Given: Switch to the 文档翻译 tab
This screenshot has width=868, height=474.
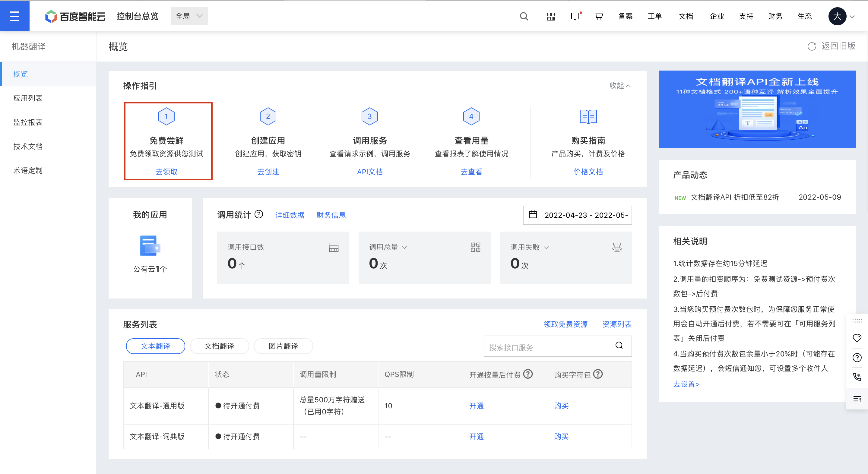Looking at the screenshot, I should (x=219, y=346).
